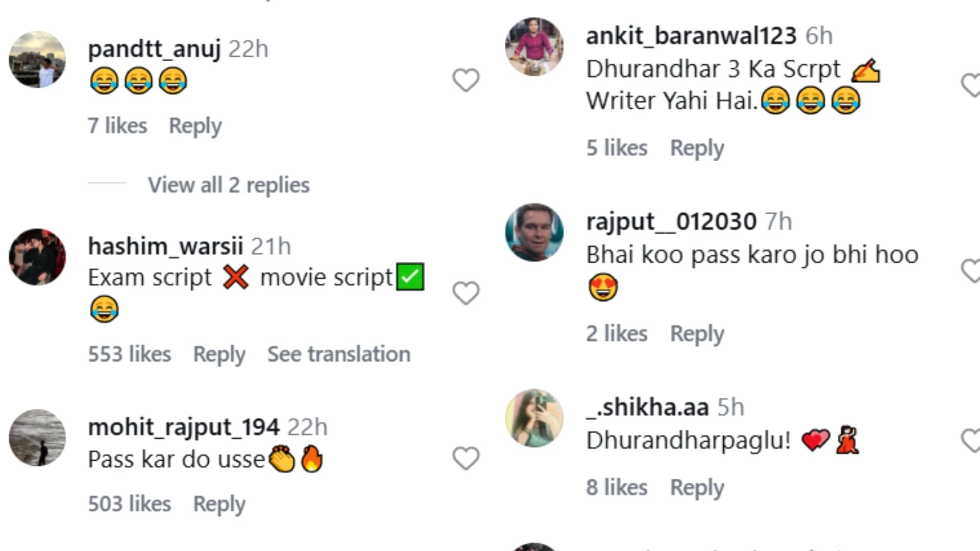The height and width of the screenshot is (551, 980).
Task: Like mohit_rajput_194's comment with heart icon
Action: coord(465,458)
